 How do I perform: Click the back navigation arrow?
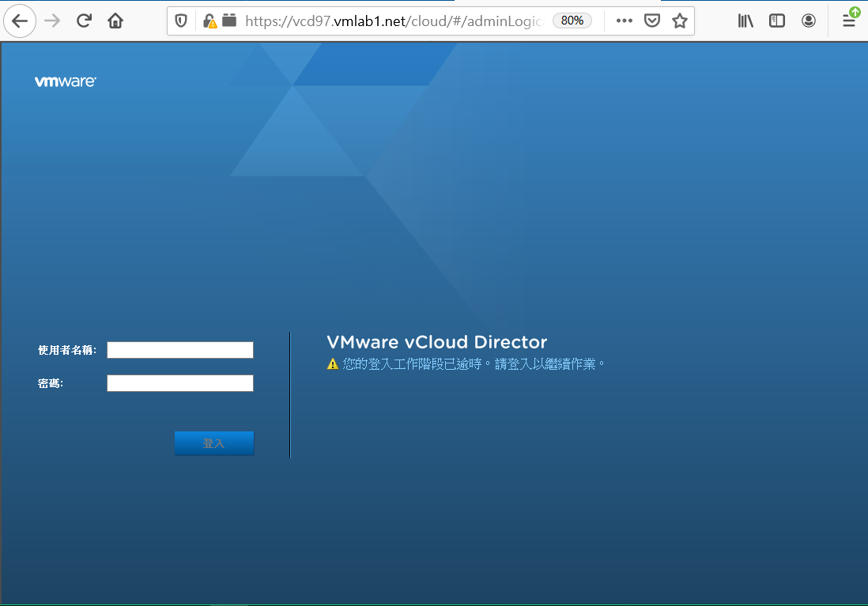(x=20, y=20)
